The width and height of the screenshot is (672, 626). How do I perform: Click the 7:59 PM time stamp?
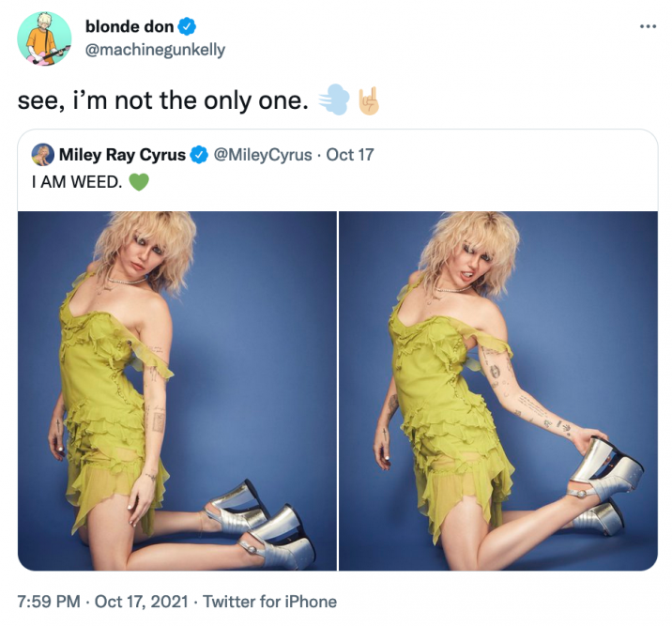(x=49, y=602)
